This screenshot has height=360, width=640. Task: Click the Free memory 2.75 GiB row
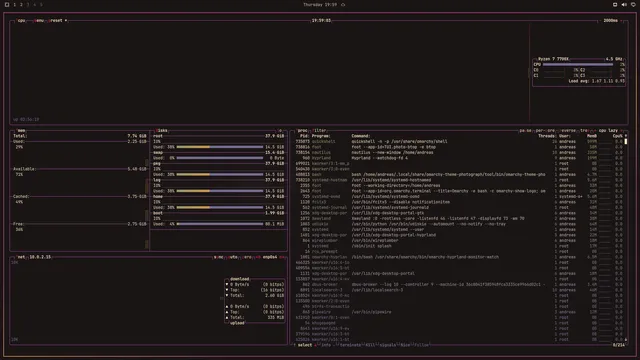[80, 224]
